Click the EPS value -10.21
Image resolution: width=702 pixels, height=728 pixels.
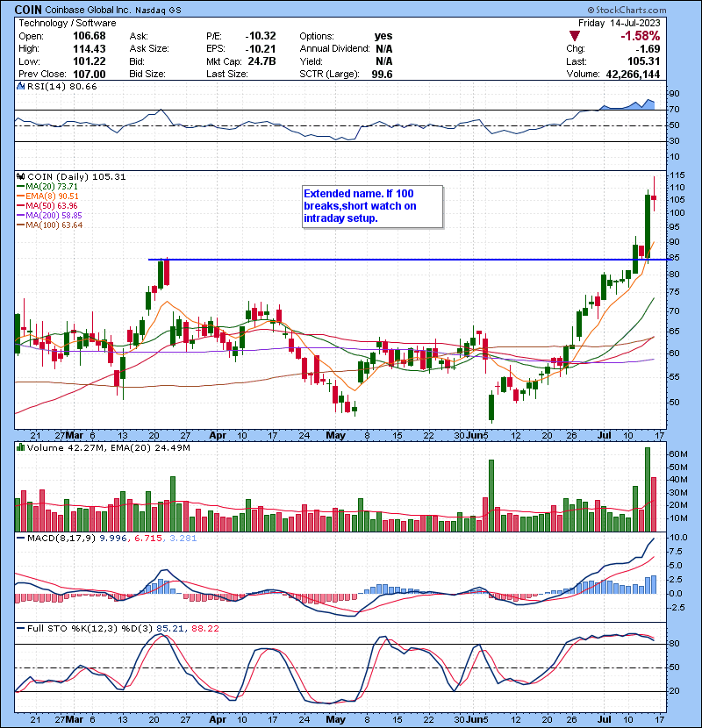(x=261, y=49)
